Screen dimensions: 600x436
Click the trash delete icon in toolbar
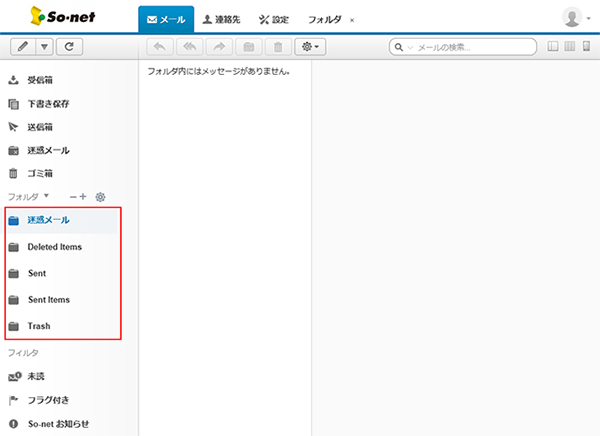coord(277,46)
